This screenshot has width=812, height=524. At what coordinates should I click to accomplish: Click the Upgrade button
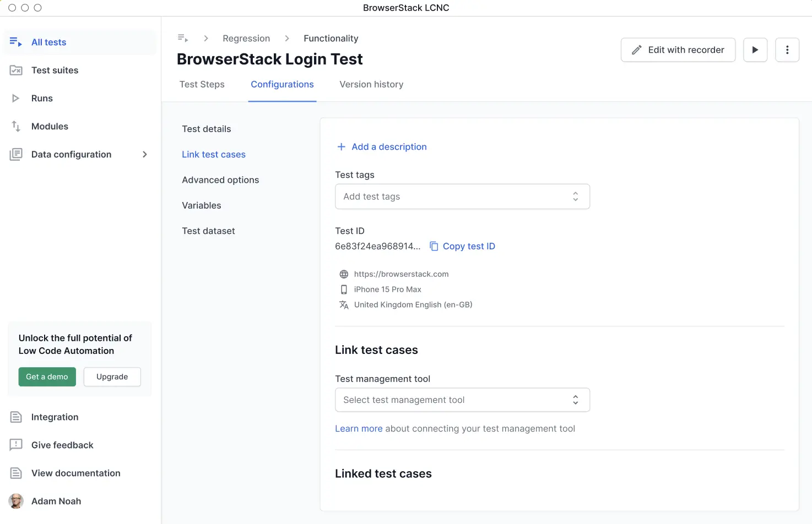point(112,377)
